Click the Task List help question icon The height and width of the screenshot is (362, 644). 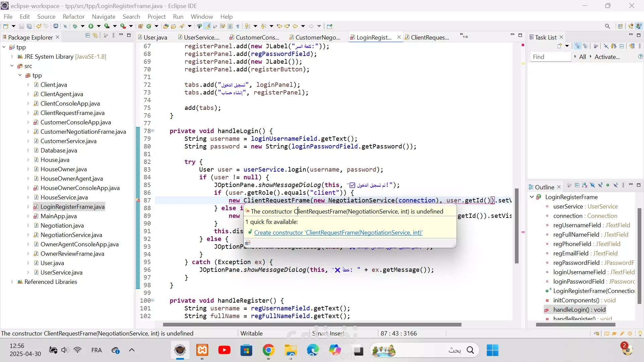coord(640,57)
